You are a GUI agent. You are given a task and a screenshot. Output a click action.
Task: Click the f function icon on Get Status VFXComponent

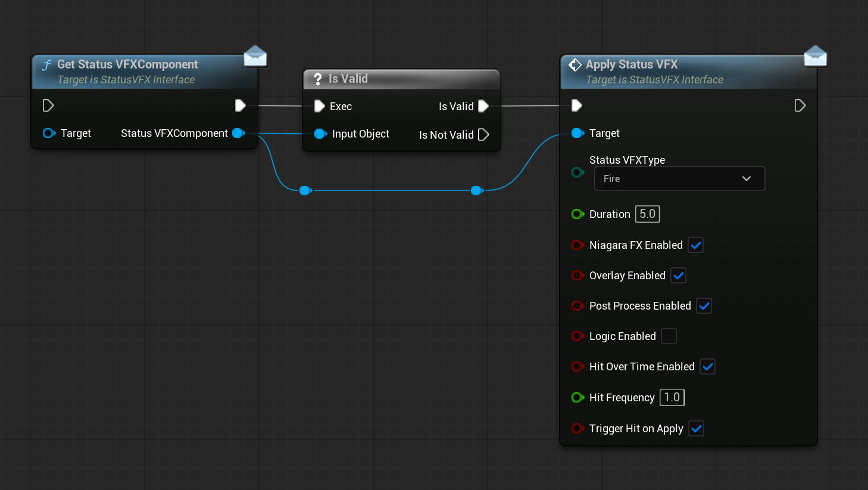point(46,64)
